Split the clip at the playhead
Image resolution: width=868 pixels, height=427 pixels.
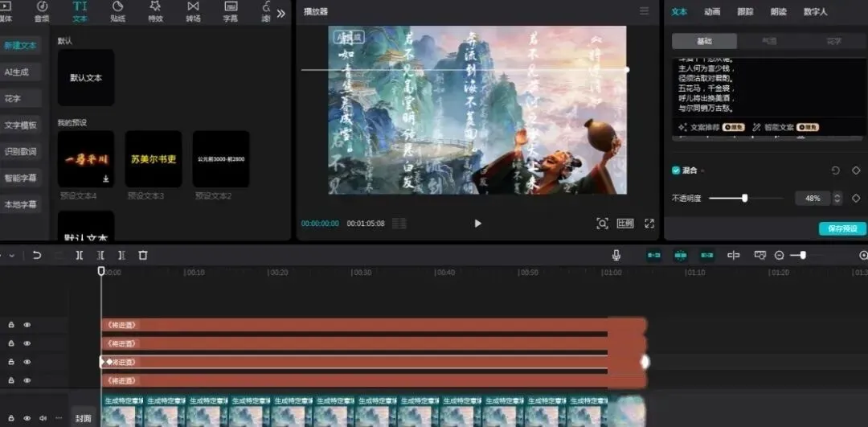[x=79, y=255]
